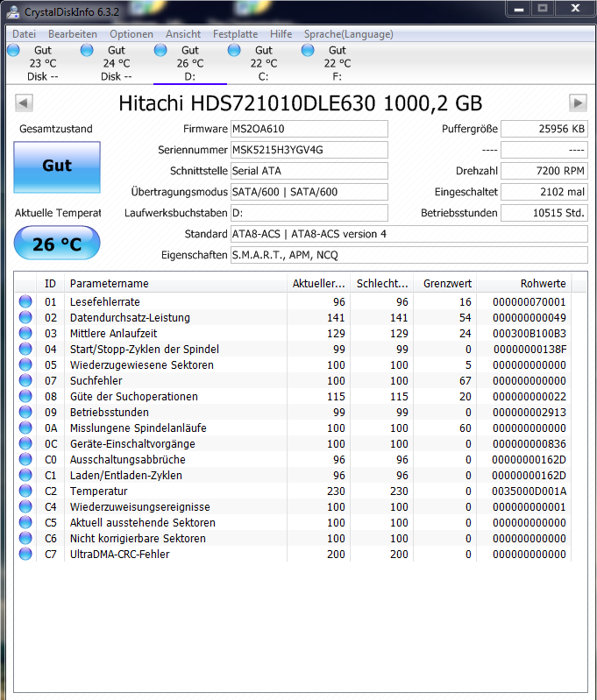
Task: Click raw value 0000000138F
Action: [529, 350]
